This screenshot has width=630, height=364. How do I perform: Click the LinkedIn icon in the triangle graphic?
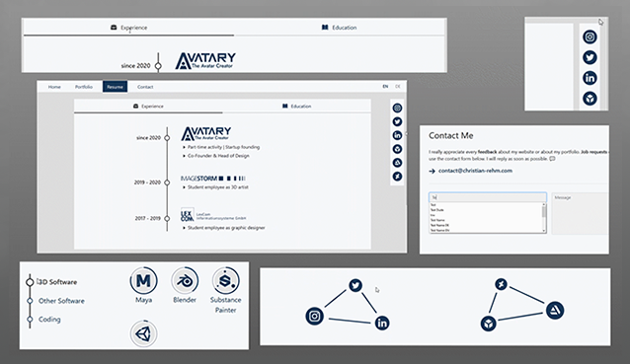click(382, 324)
